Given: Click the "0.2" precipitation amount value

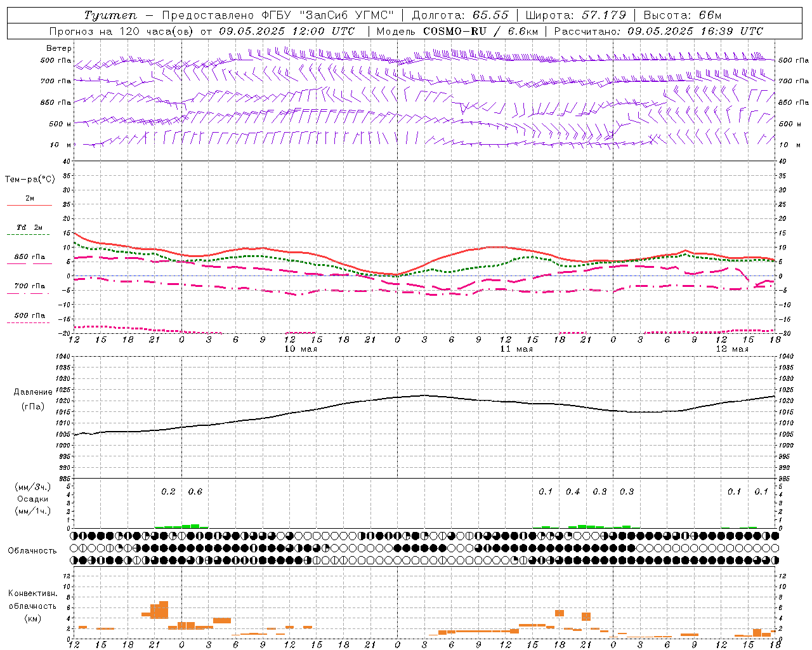Looking at the screenshot, I should [x=168, y=492].
